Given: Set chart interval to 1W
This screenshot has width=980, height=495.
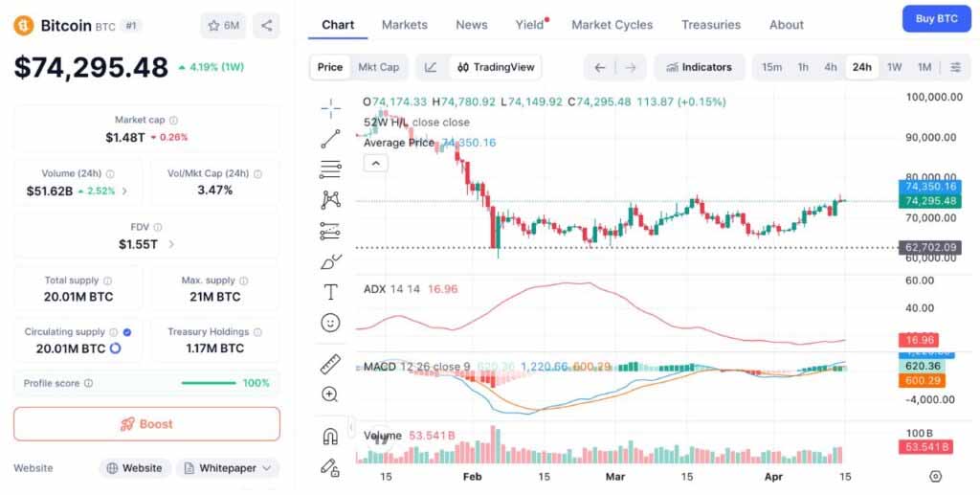Looking at the screenshot, I should (894, 67).
